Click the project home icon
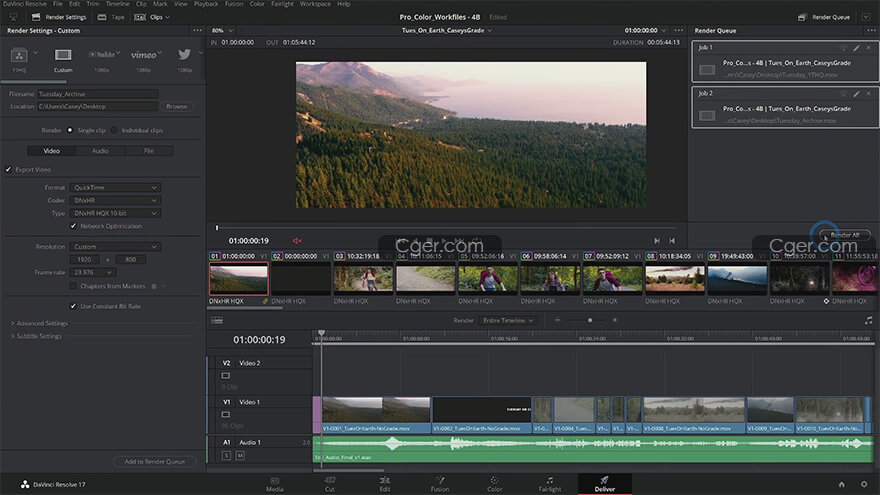Image resolution: width=880 pixels, height=495 pixels. pyautogui.click(x=841, y=484)
